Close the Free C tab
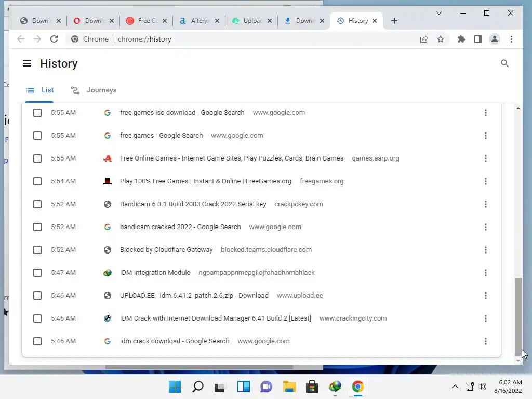Viewport: 532px width, 399px height. tap(165, 21)
